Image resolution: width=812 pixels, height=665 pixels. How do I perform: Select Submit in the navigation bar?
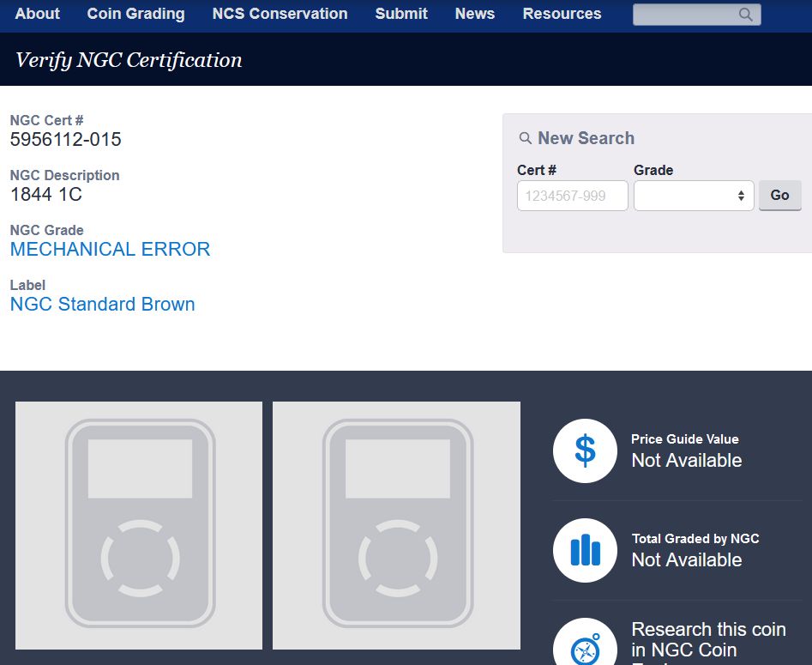(401, 14)
